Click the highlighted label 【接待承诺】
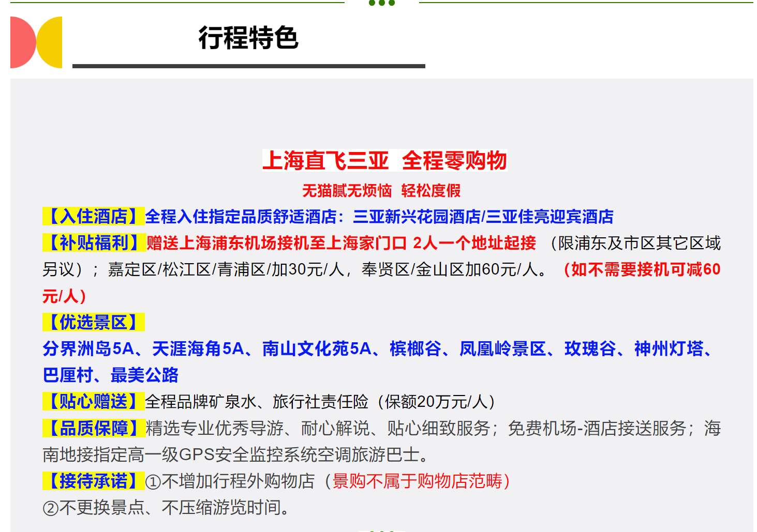 [x=93, y=481]
